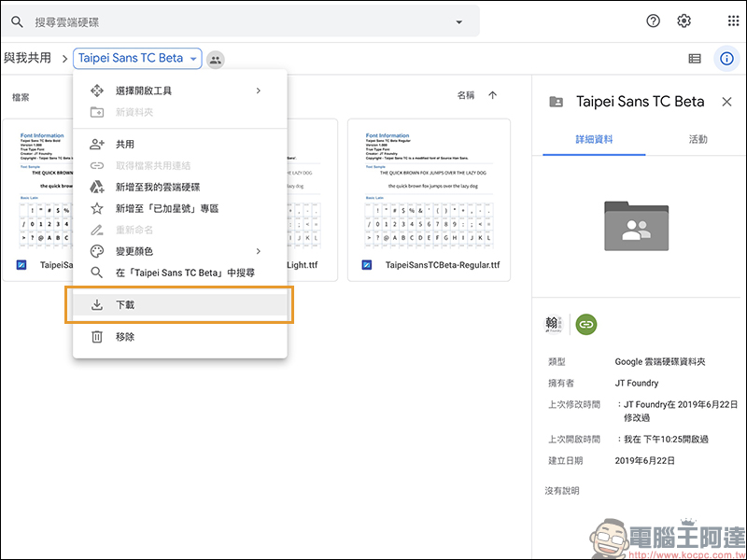Click the search-in-folder magnifier icon in menu
Screen dimensions: 747x560
click(x=97, y=273)
